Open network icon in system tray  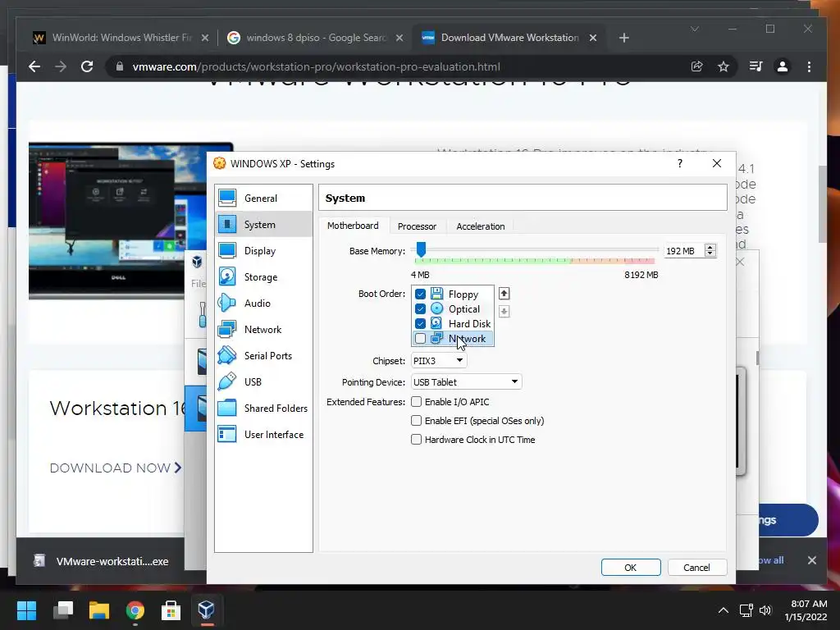746,610
